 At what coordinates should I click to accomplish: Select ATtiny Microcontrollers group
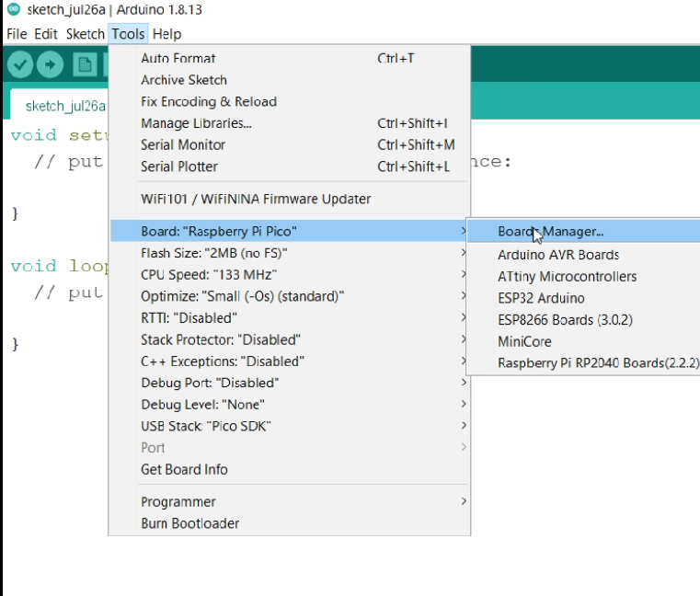pos(584,276)
